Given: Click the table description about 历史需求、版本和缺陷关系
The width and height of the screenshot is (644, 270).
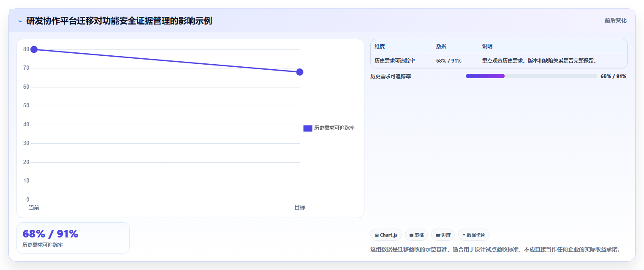Looking at the screenshot, I should (539, 61).
